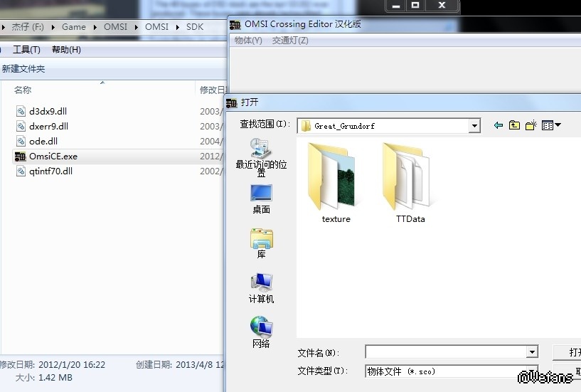Click the Game breadcrumb segment
581x392 pixels.
74,27
